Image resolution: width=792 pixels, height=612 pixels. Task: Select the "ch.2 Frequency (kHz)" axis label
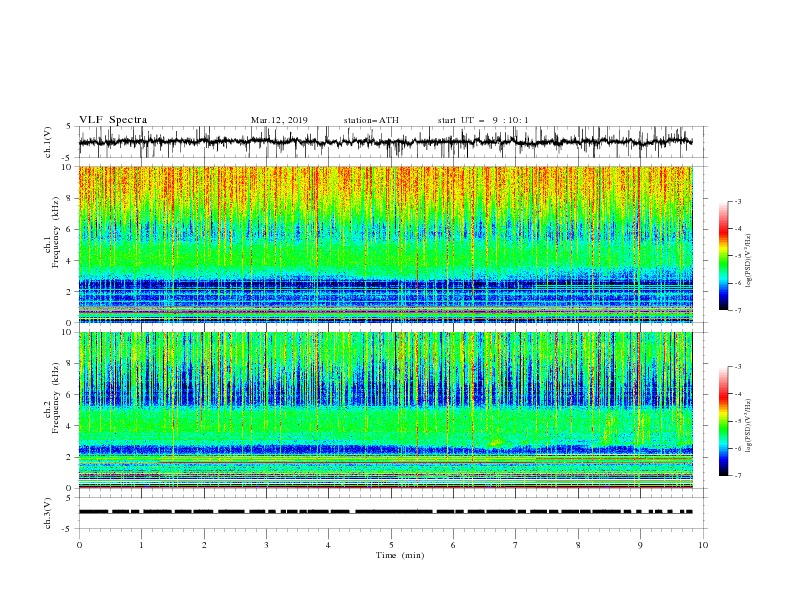pyautogui.click(x=52, y=398)
